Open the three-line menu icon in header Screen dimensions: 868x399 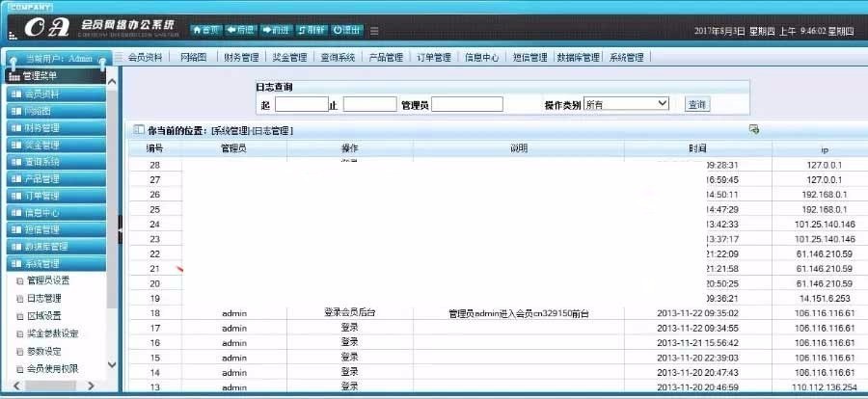coord(374,31)
